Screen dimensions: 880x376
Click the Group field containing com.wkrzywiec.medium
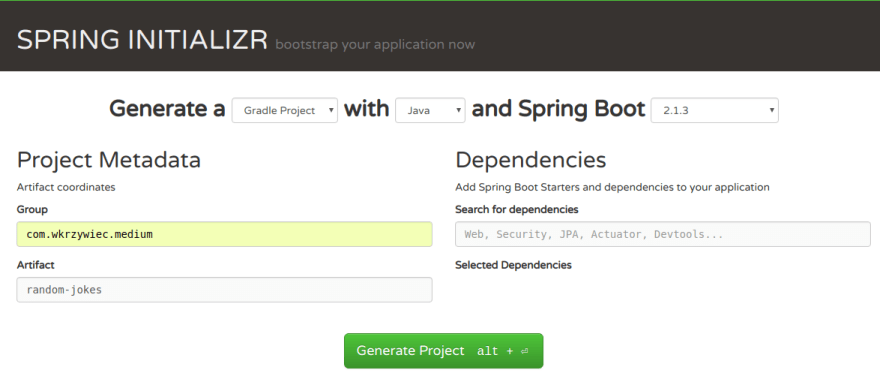[x=224, y=234]
